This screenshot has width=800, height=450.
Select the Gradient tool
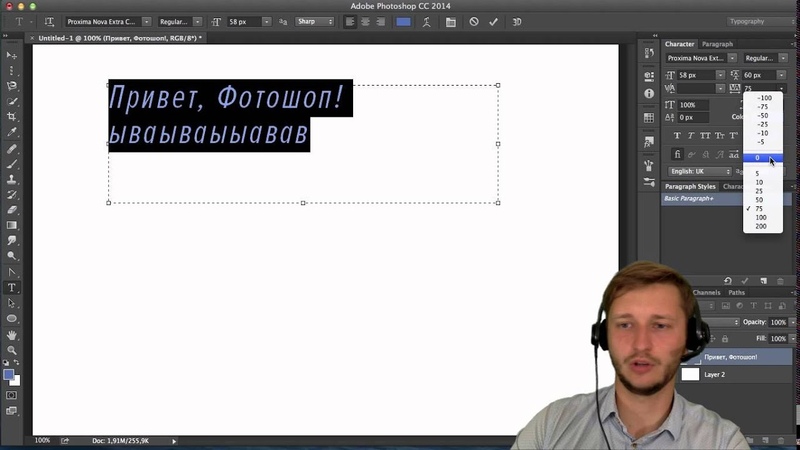pos(12,225)
